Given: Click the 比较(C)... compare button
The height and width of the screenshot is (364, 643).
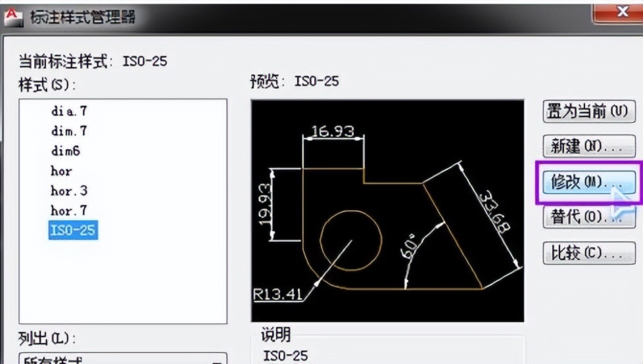Looking at the screenshot, I should pyautogui.click(x=589, y=253).
